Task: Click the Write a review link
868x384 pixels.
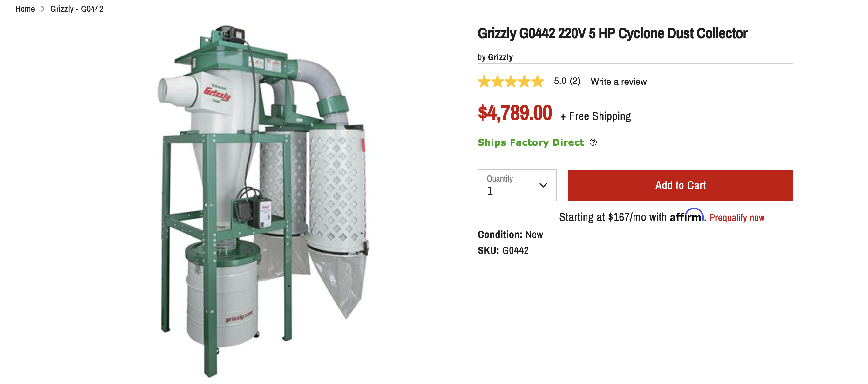Action: coord(618,82)
